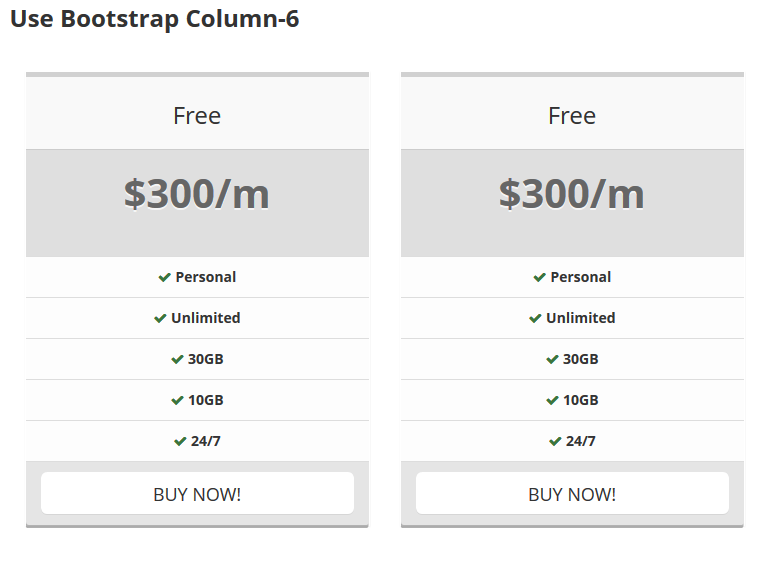The image size is (775, 563).
Task: Click the Unlimited feature text in right card
Action: tap(581, 318)
